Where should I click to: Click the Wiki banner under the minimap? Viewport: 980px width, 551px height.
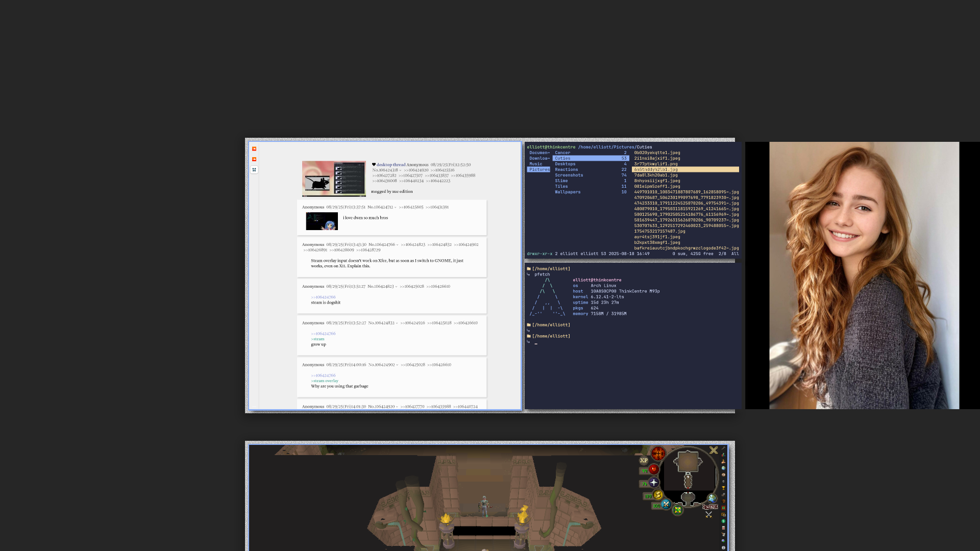[710, 507]
